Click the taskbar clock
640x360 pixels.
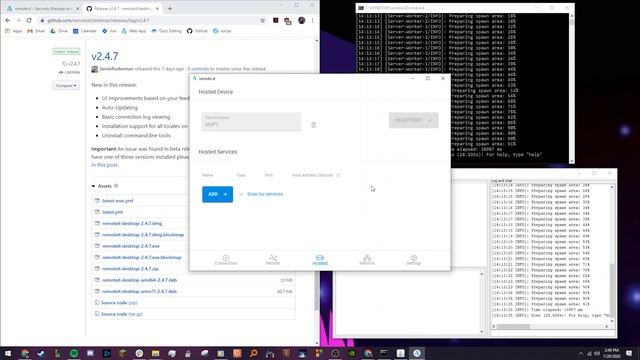click(611, 353)
